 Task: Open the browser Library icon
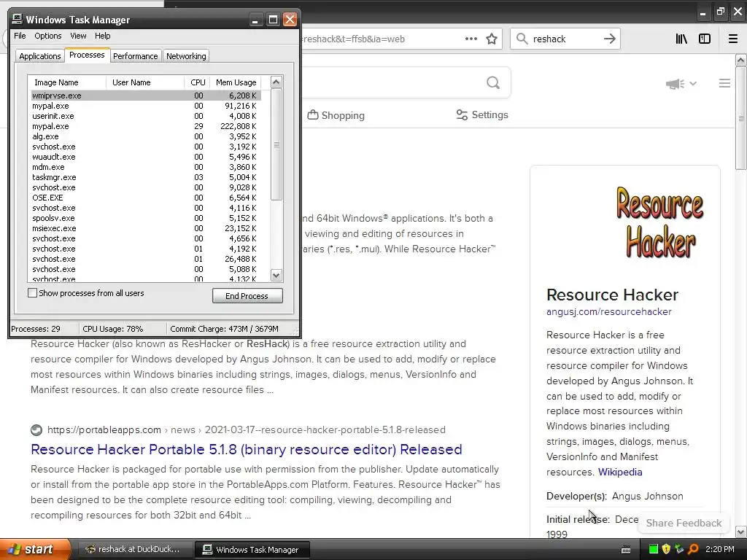pyautogui.click(x=681, y=39)
